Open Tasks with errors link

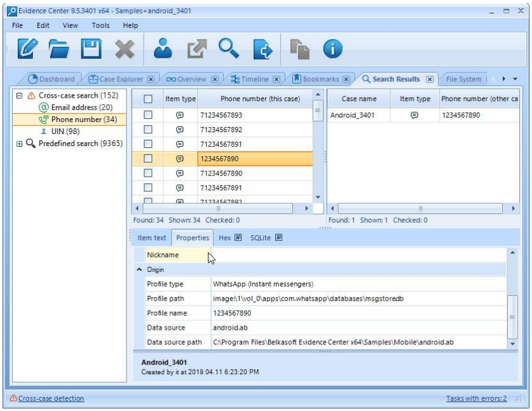click(x=476, y=398)
